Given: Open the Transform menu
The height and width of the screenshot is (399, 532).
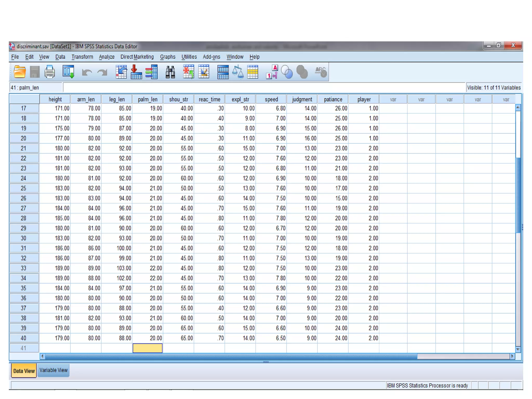Looking at the screenshot, I should pyautogui.click(x=82, y=57).
